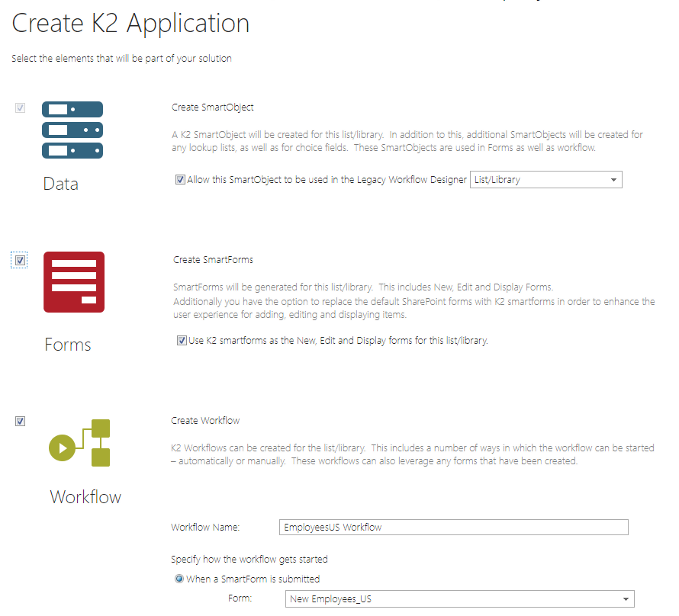Uncheck the Create Workflow checkbox

tap(20, 421)
